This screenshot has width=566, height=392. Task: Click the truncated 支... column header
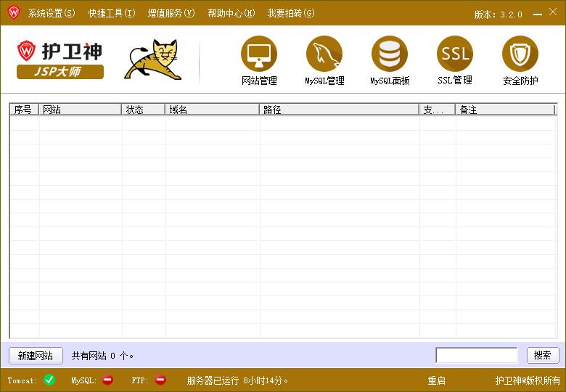coord(437,110)
